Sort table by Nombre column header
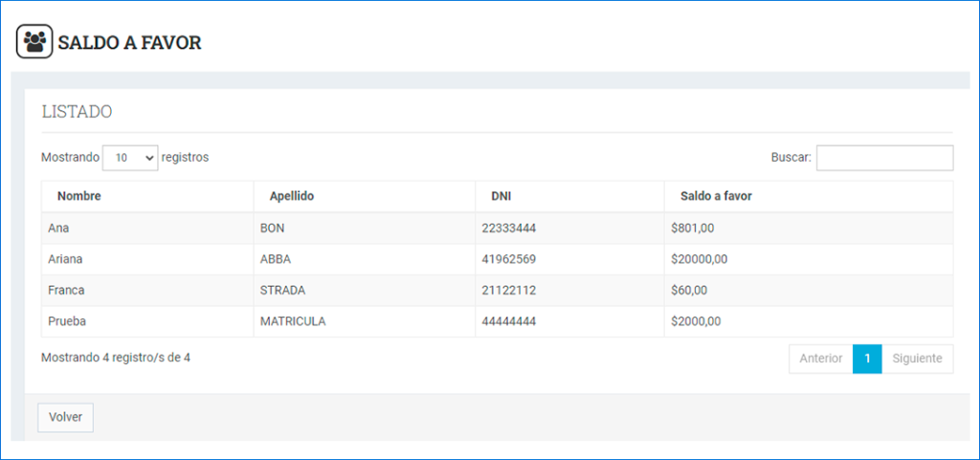 tap(79, 196)
